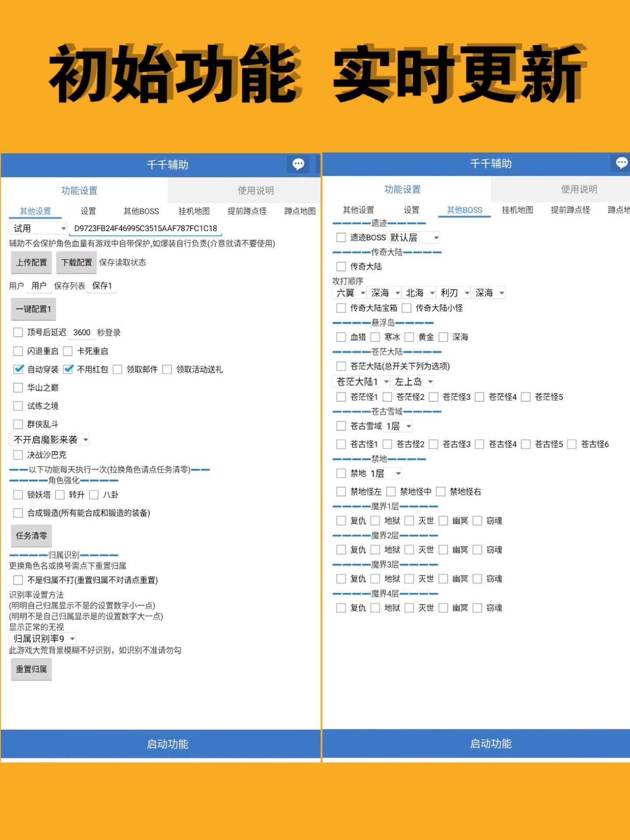This screenshot has width=630, height=840.
Task: Enable 窃魂 checkbox under 魔界4层
Action: [477, 608]
